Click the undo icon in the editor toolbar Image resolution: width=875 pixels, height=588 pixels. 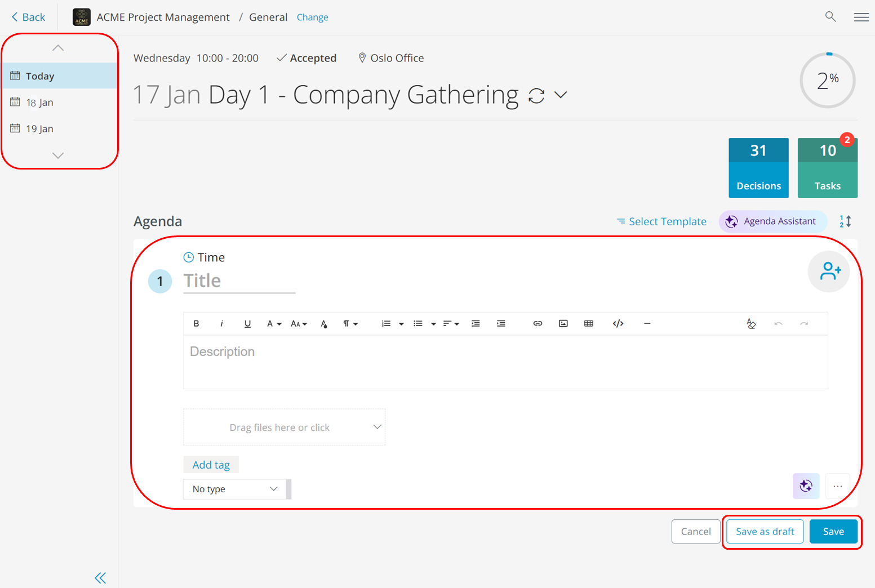[778, 323]
